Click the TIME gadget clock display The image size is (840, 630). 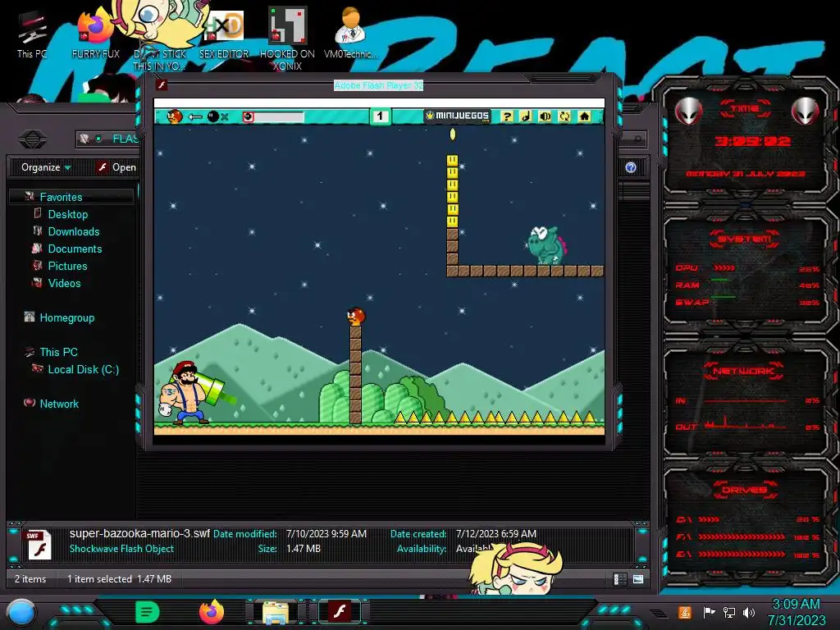(752, 141)
